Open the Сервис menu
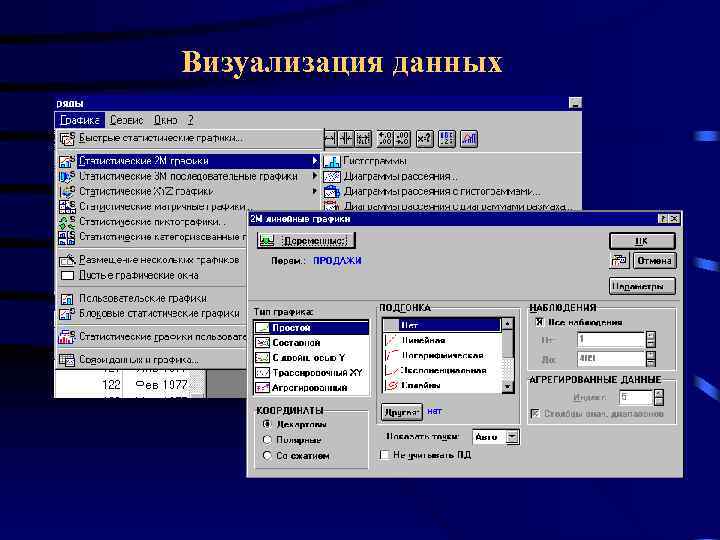720x540 pixels. pyautogui.click(x=127, y=120)
